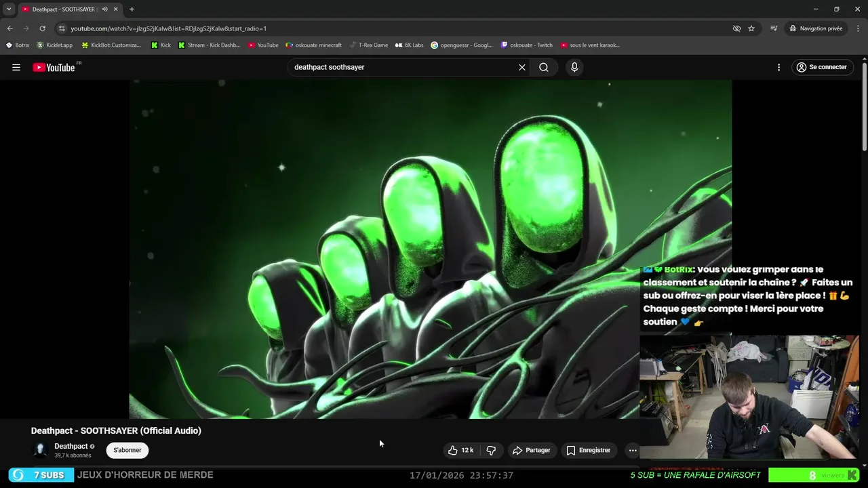
Task: Clear the search box with the X
Action: 522,67
